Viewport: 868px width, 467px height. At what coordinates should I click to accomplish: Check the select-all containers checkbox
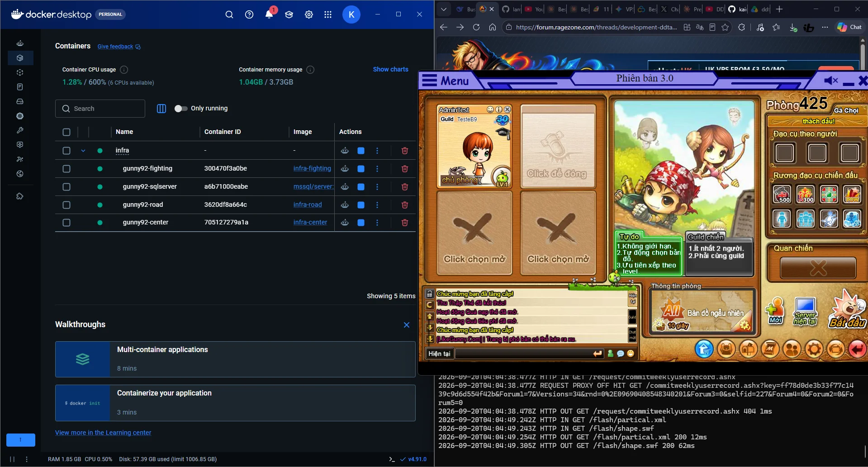66,132
